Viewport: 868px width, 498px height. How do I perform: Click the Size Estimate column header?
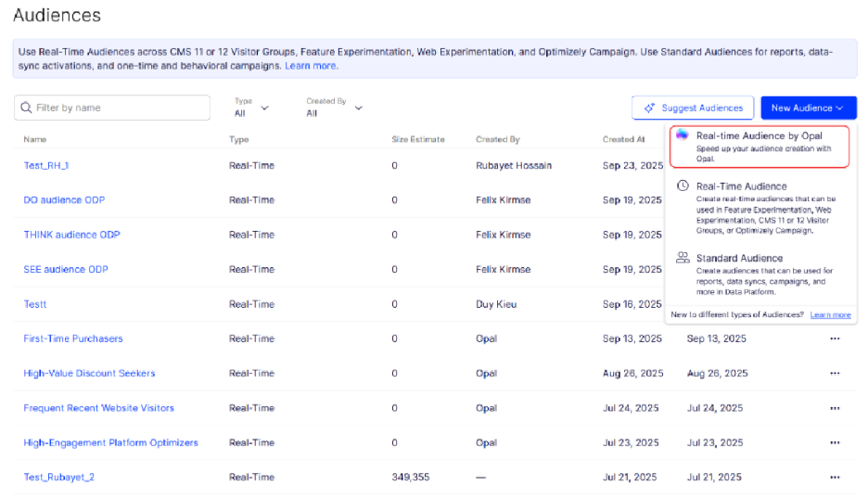click(x=418, y=139)
